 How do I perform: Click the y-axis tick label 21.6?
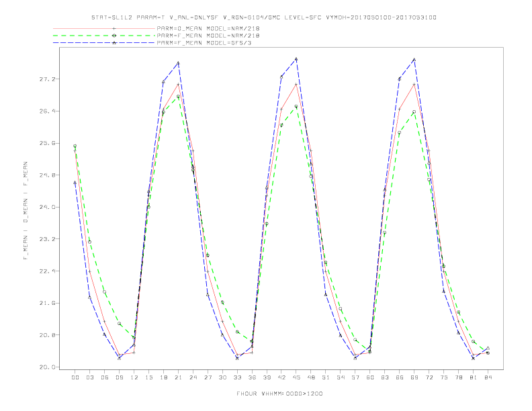coord(46,303)
